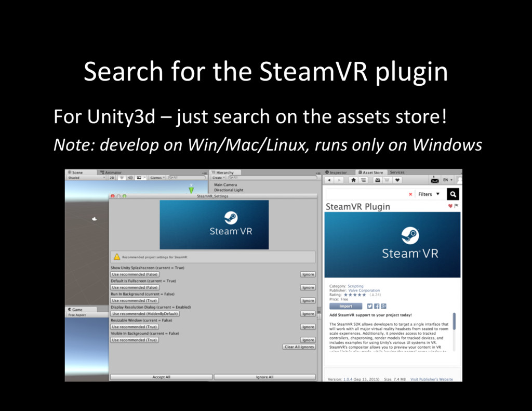Ignore the Default is Fullscreen setting

coord(308,287)
